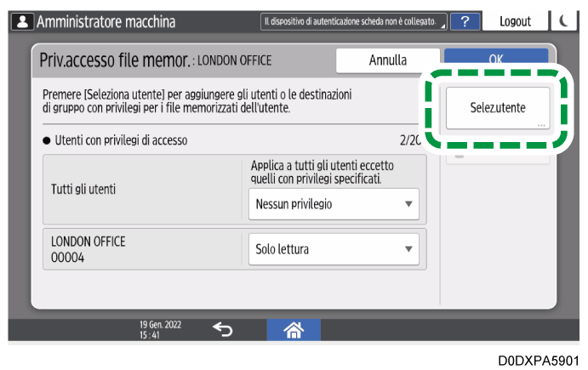Click the Applica a tutti gli utenti description
The image size is (588, 370).
323,172
